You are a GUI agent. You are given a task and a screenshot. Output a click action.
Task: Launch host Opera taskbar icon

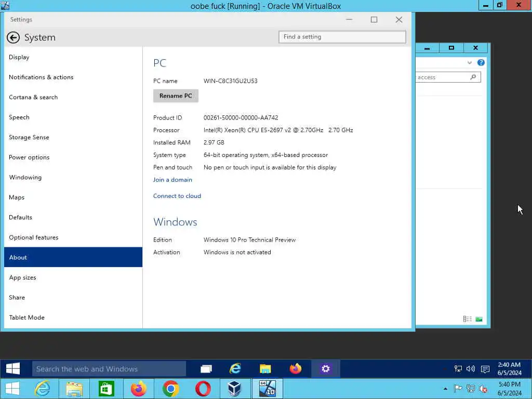(203, 389)
